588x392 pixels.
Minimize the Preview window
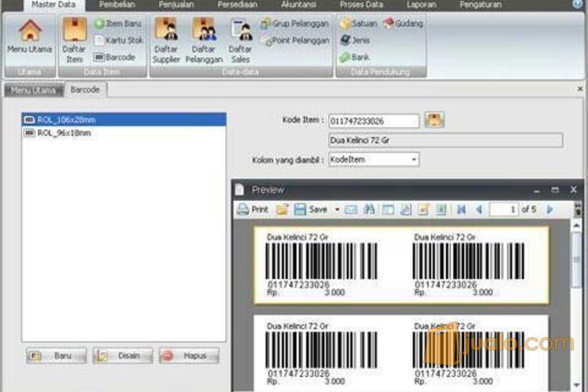point(536,191)
